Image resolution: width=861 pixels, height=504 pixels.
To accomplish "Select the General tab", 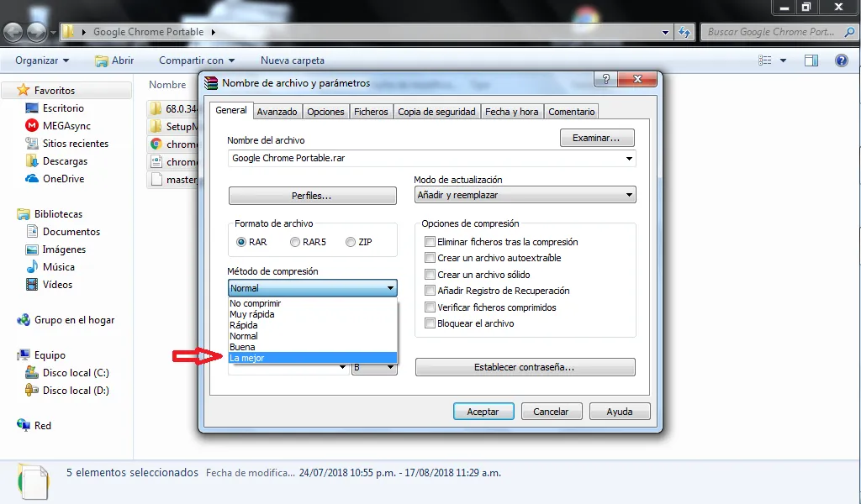I will click(230, 110).
